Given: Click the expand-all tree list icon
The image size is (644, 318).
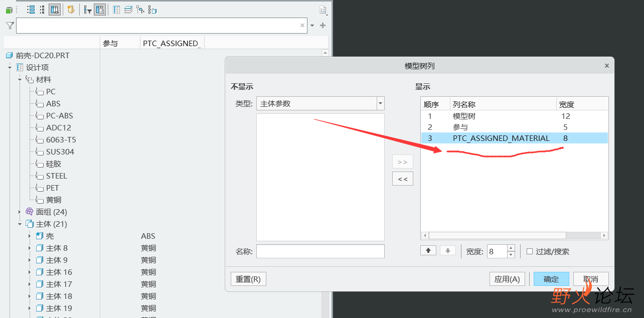Looking at the screenshot, I should pyautogui.click(x=31, y=10).
